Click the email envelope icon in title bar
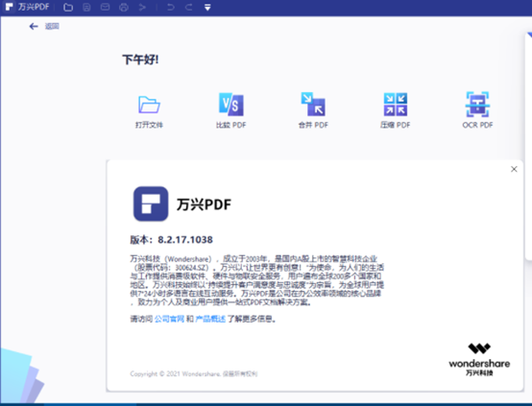The image size is (532, 406). coord(106,7)
